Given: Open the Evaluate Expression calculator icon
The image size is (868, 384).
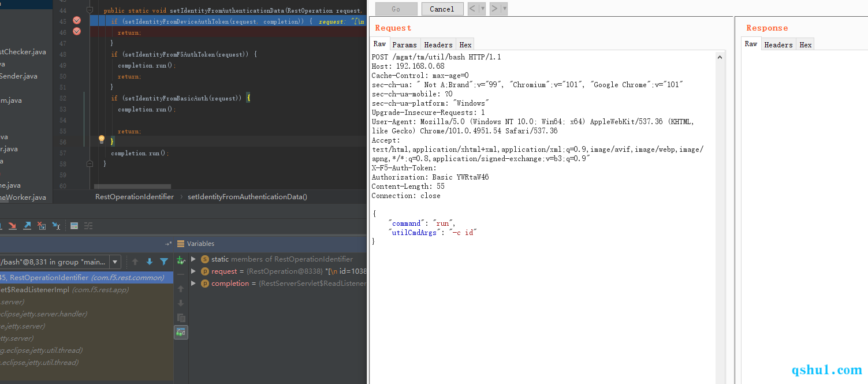Looking at the screenshot, I should point(74,226).
